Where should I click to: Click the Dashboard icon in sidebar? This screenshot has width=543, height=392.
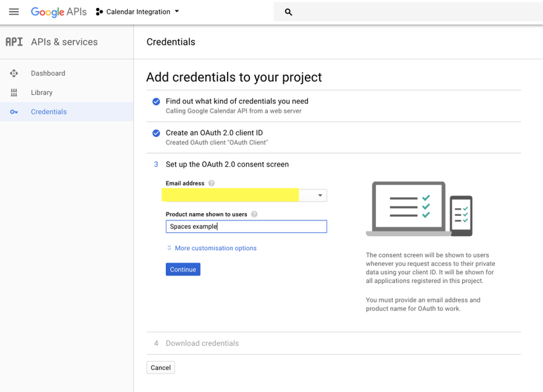[14, 73]
